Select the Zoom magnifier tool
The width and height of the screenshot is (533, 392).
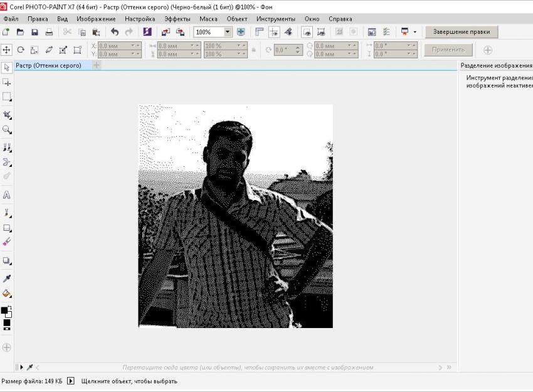point(7,130)
